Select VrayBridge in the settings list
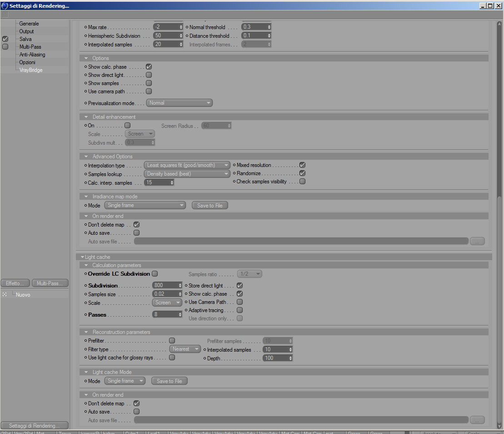 point(31,70)
